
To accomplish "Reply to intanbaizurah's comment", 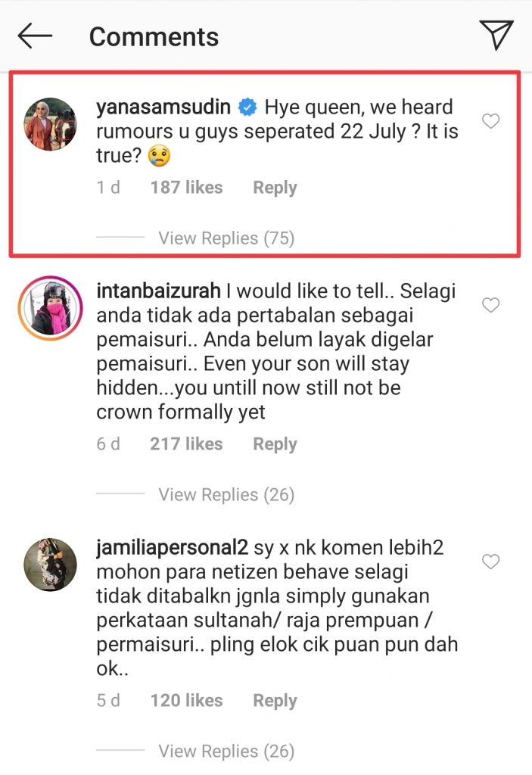I will (x=275, y=444).
